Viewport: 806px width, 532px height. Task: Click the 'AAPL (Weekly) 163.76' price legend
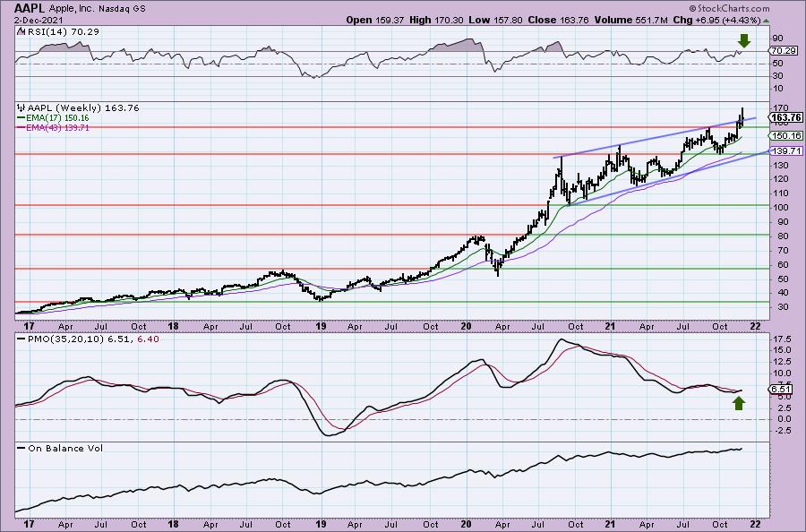click(x=78, y=108)
